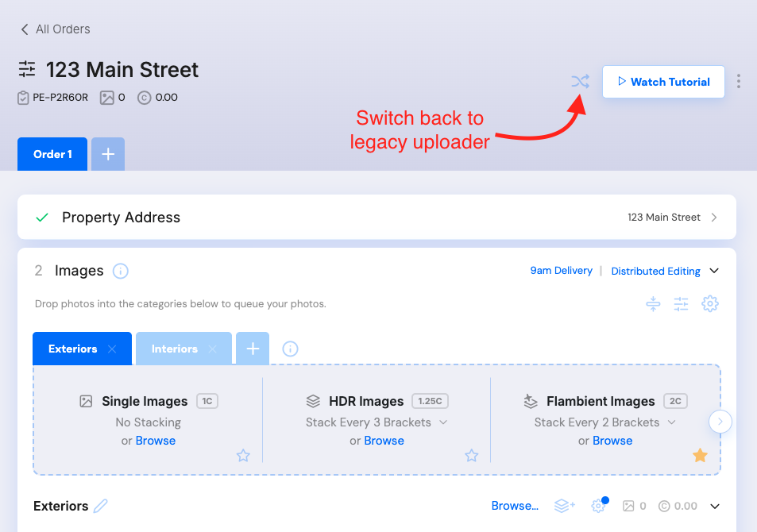
Task: Click the Watch Tutorial button
Action: click(x=663, y=81)
